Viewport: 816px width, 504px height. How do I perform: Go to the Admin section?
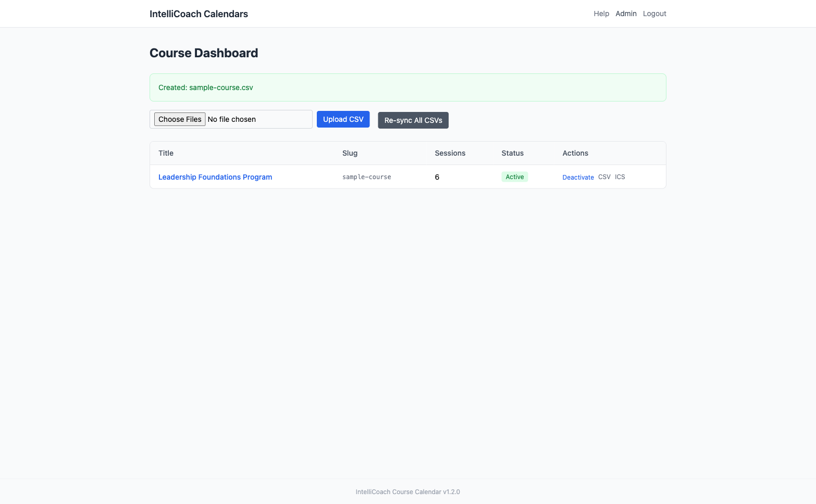(626, 14)
